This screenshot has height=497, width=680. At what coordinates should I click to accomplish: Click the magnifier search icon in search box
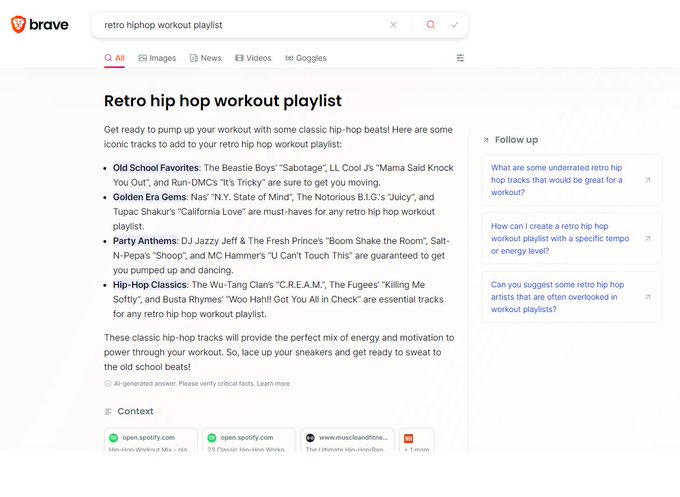click(431, 25)
